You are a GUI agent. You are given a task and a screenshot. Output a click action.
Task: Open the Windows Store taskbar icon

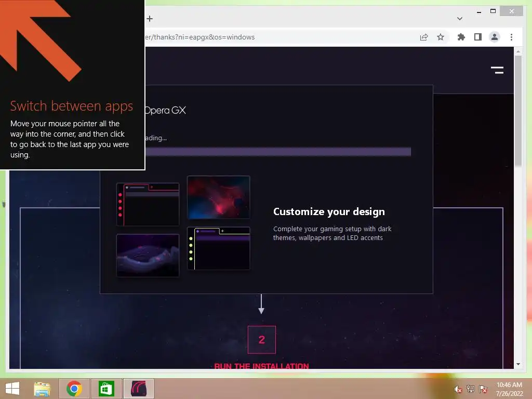point(106,389)
